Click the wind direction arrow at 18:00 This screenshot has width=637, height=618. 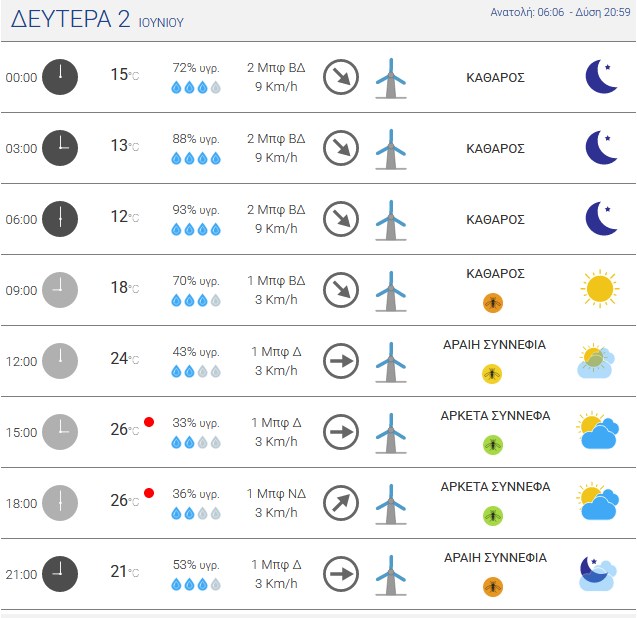click(341, 503)
